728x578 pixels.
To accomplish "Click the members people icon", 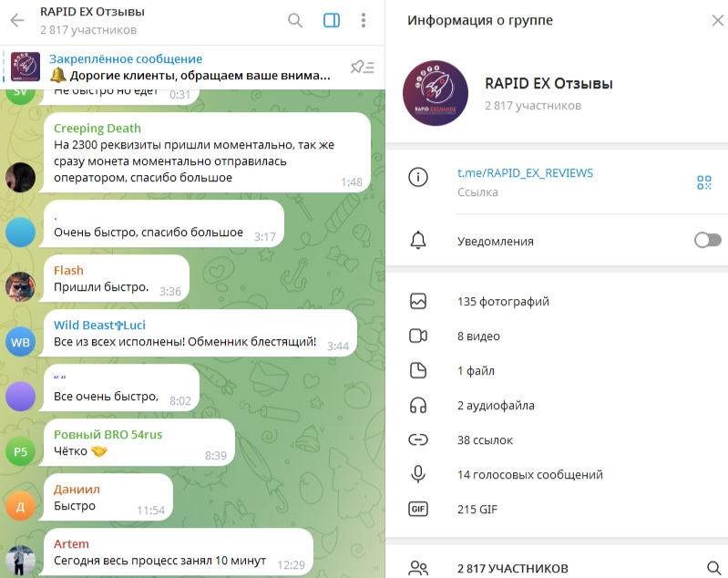I will point(418,568).
